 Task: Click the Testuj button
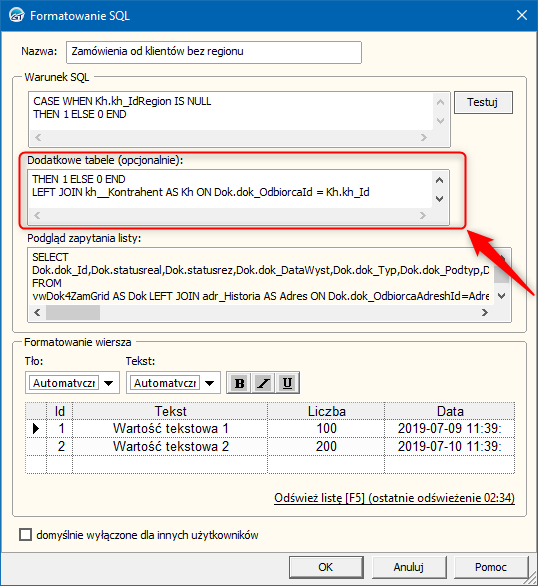(x=483, y=102)
